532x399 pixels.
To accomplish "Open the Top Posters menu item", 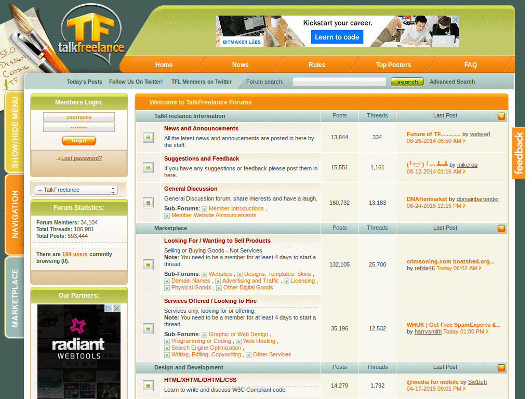I will 393,65.
